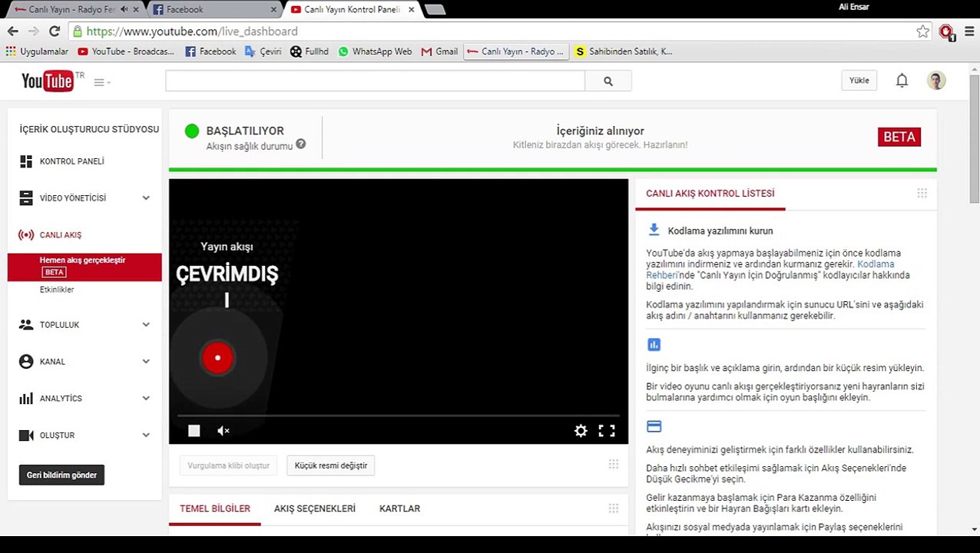Open the Kontrol Paneli menu item
This screenshot has height=553, width=980.
pos(71,161)
